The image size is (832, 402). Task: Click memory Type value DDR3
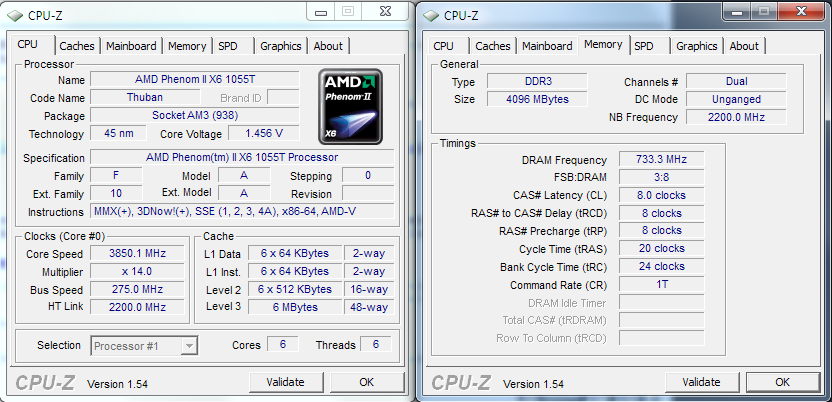click(537, 81)
